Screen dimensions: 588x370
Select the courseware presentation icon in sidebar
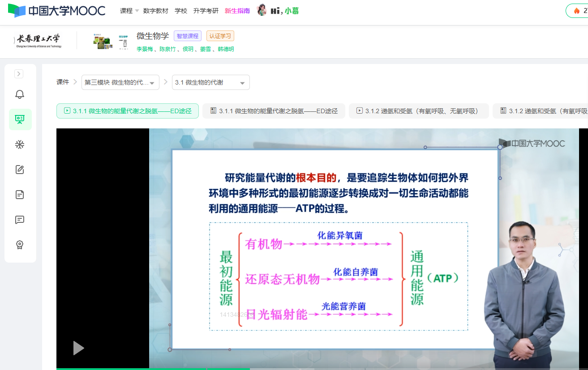click(x=20, y=119)
